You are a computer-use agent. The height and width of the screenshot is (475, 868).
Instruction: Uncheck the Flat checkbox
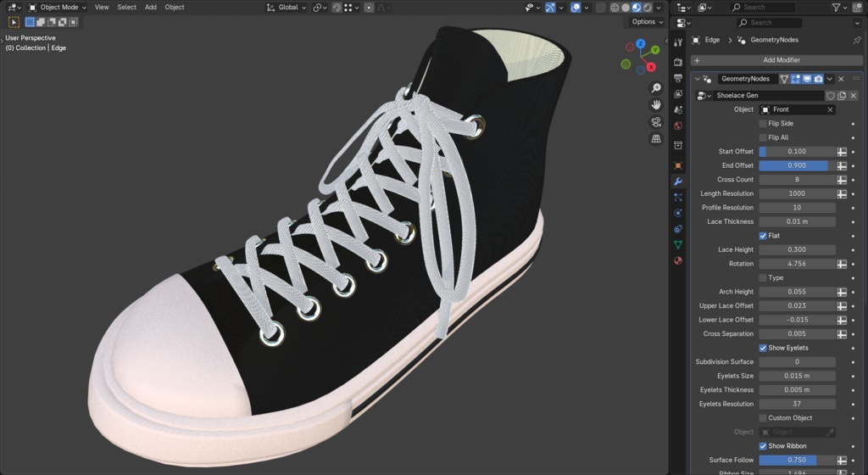(x=763, y=235)
